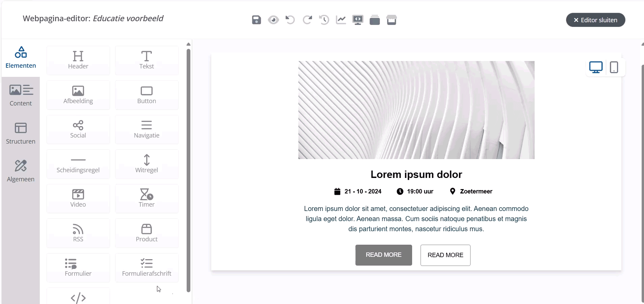644x304 pixels.
Task: Save the page with the save icon
Action: [256, 20]
